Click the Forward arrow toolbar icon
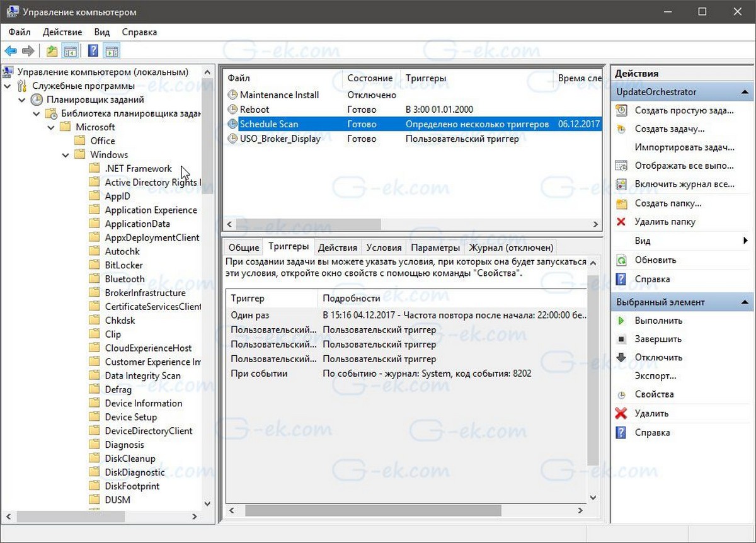The width and height of the screenshot is (756, 543). coord(28,51)
